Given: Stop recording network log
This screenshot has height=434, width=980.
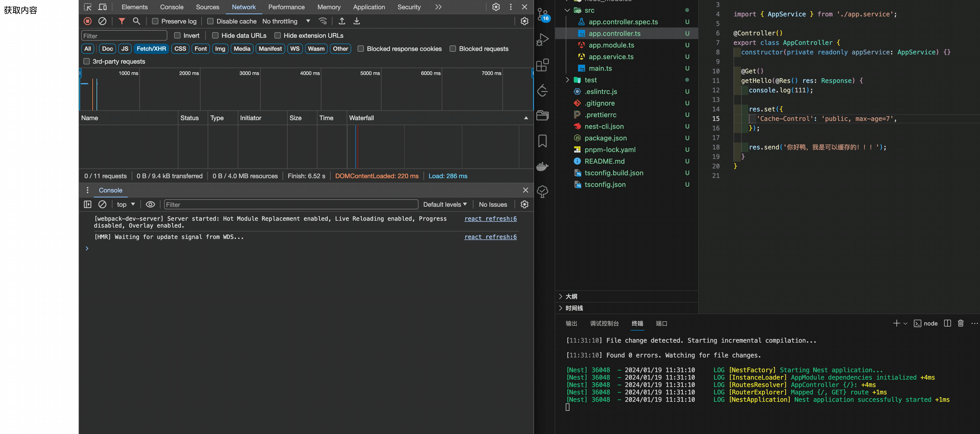Looking at the screenshot, I should tap(88, 21).
